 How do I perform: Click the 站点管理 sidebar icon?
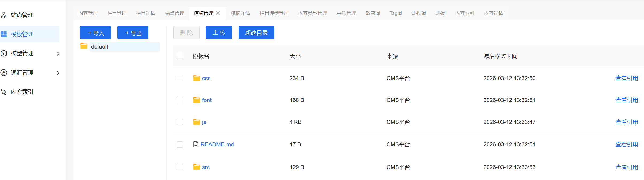[x=4, y=15]
